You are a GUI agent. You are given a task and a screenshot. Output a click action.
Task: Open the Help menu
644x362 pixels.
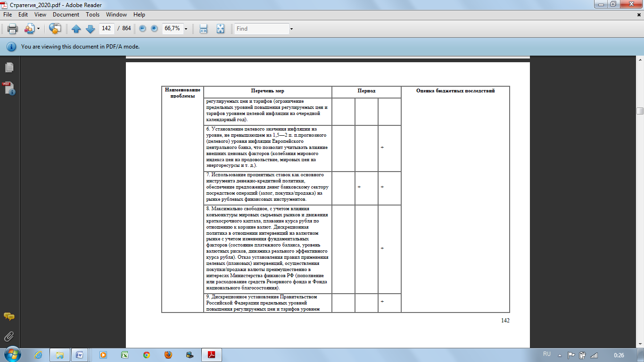pos(139,15)
